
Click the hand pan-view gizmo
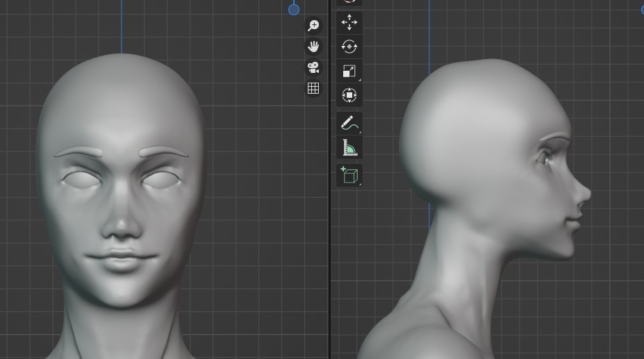(x=313, y=47)
